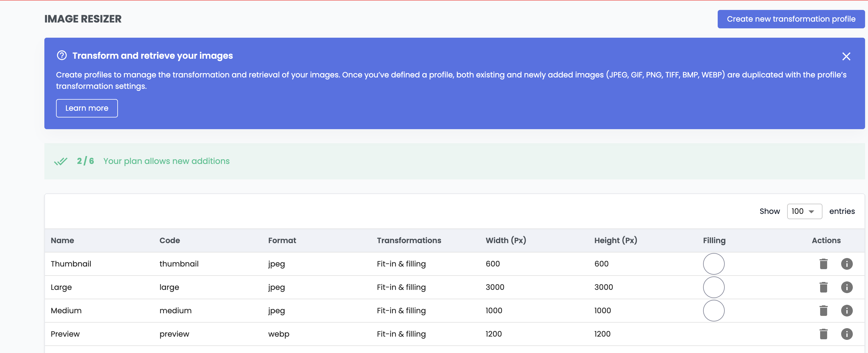Click the 'preview' code cell
The width and height of the screenshot is (868, 353).
coord(174,334)
